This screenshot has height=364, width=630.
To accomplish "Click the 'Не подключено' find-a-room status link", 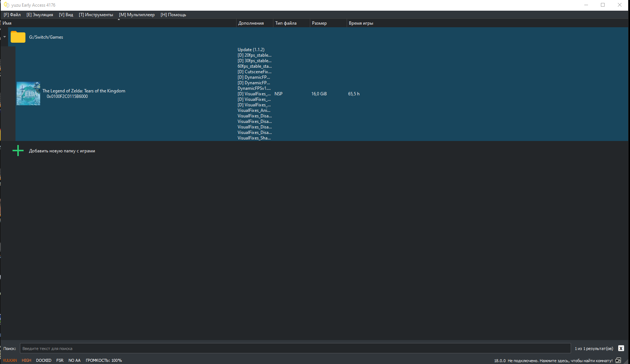I will [x=560, y=361].
